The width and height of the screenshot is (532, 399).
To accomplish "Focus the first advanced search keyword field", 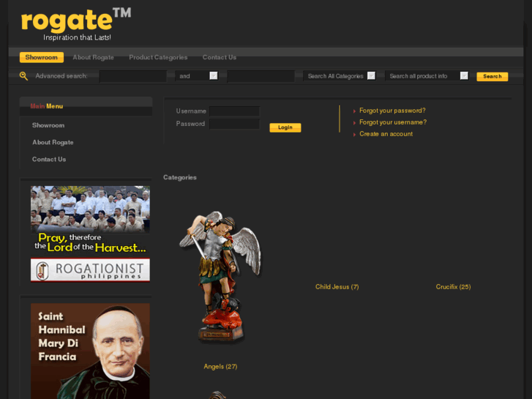I will click(x=133, y=76).
